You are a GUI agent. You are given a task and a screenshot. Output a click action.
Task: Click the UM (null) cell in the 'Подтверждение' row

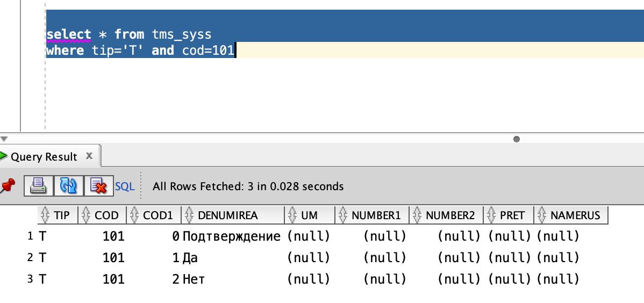pyautogui.click(x=309, y=236)
